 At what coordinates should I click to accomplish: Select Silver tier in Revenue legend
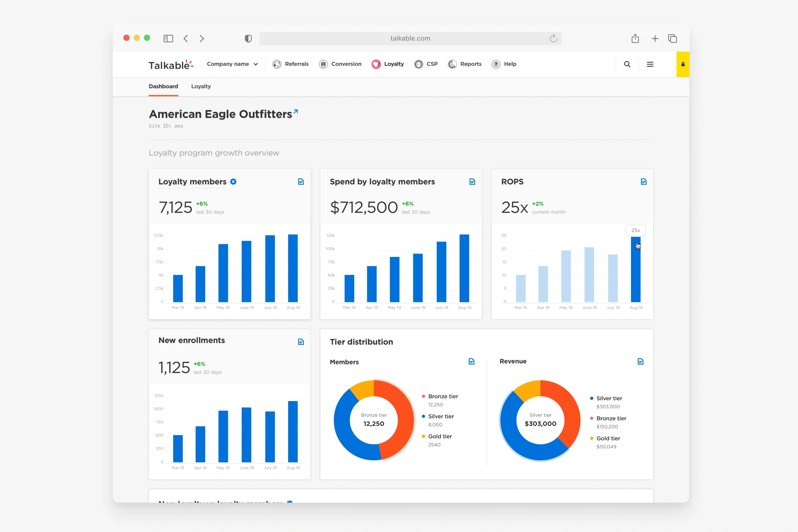click(x=606, y=402)
